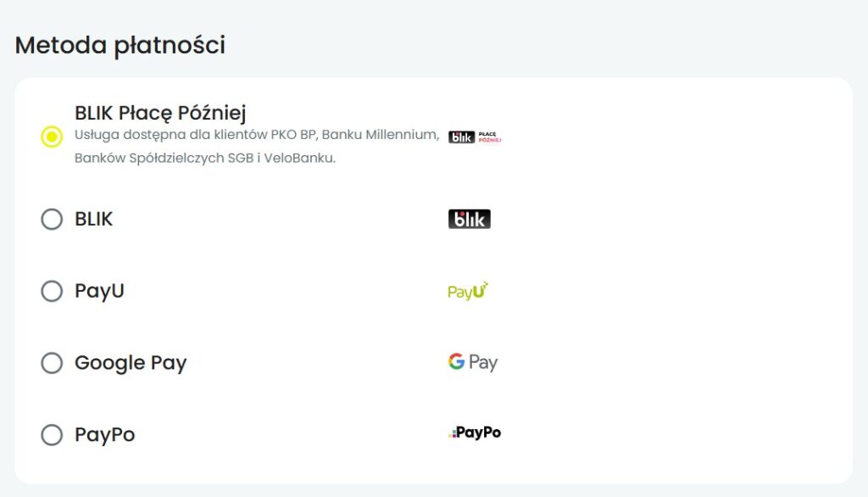The image size is (868, 497).
Task: Pick the Google Pay radio option
Action: tap(52, 363)
